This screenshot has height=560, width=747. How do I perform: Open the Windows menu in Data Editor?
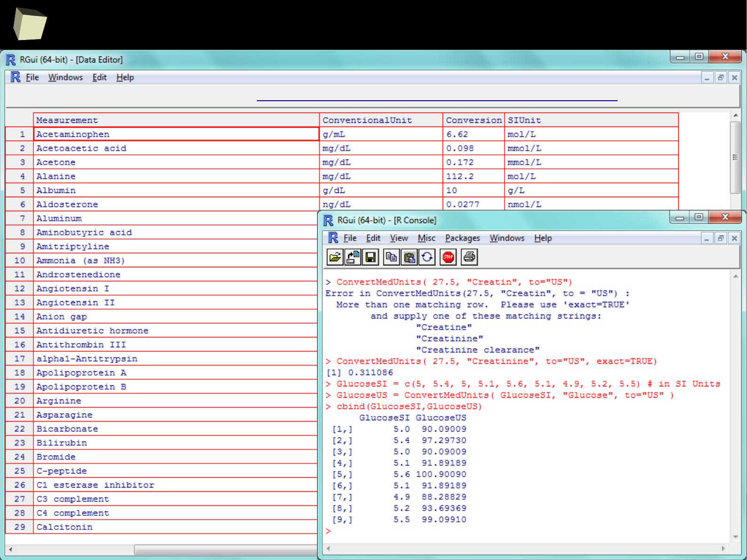(x=65, y=77)
